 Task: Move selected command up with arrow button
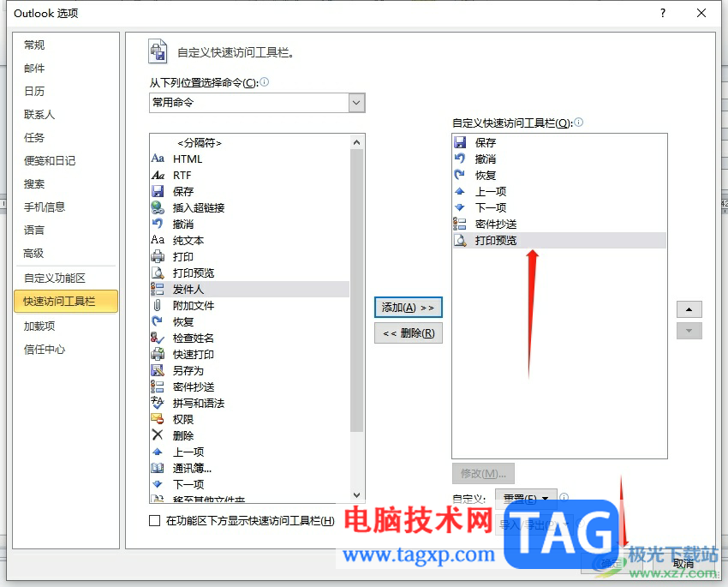pos(689,309)
